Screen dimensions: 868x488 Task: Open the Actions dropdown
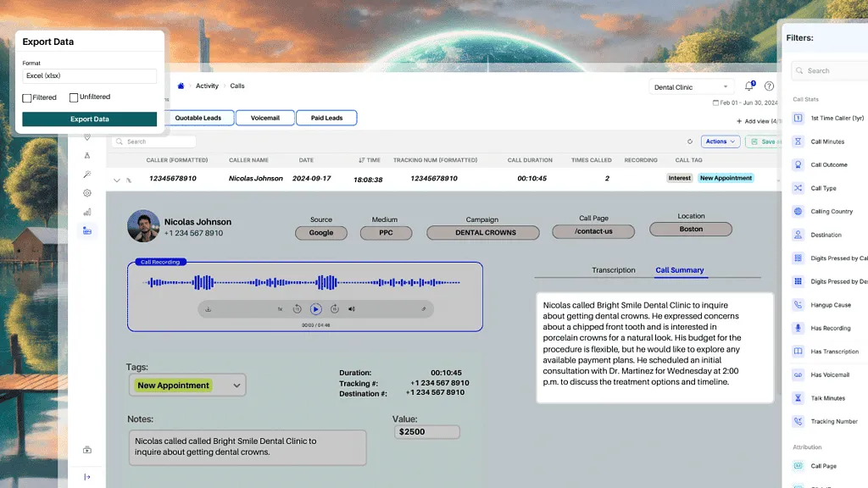tap(721, 141)
